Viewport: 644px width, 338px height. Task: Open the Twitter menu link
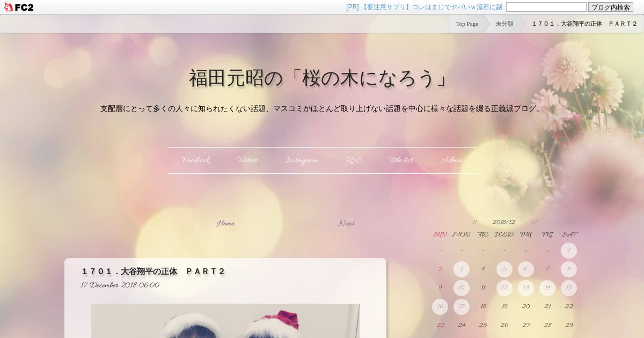tap(247, 160)
